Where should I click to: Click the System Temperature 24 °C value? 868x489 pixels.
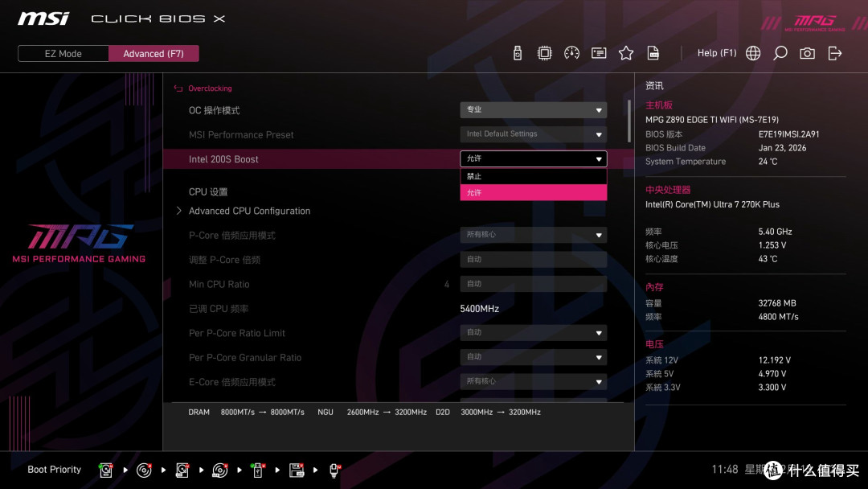[x=768, y=162]
